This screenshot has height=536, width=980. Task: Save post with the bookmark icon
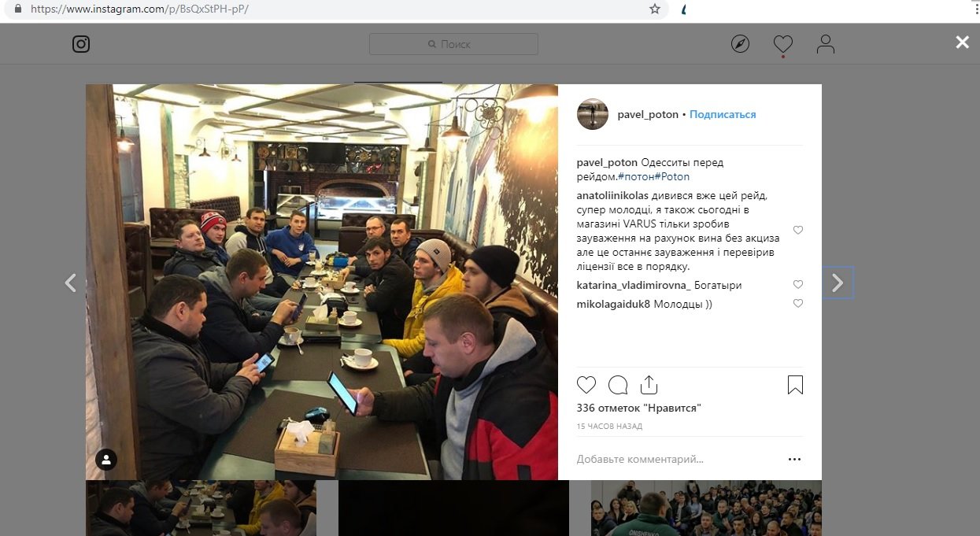point(795,385)
